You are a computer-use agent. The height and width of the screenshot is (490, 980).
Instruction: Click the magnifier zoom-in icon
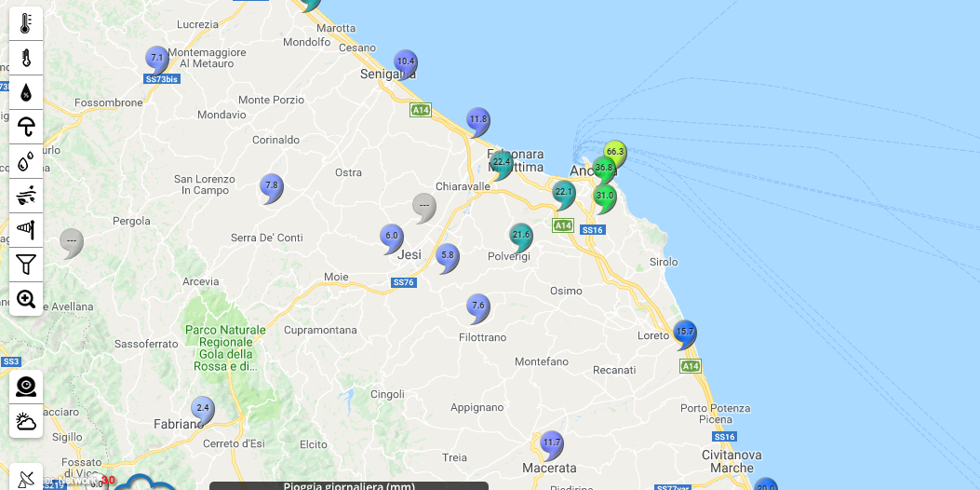point(26,299)
